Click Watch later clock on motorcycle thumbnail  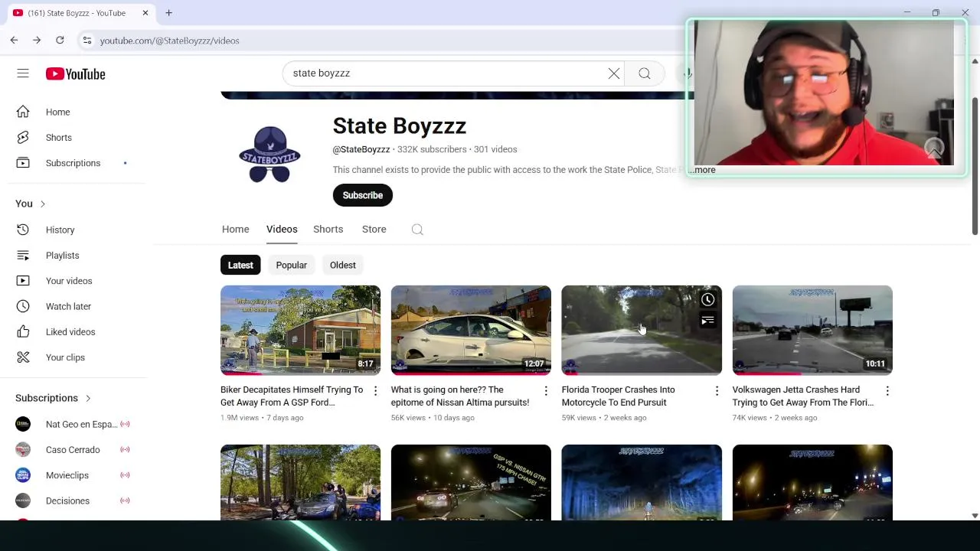[x=707, y=300]
